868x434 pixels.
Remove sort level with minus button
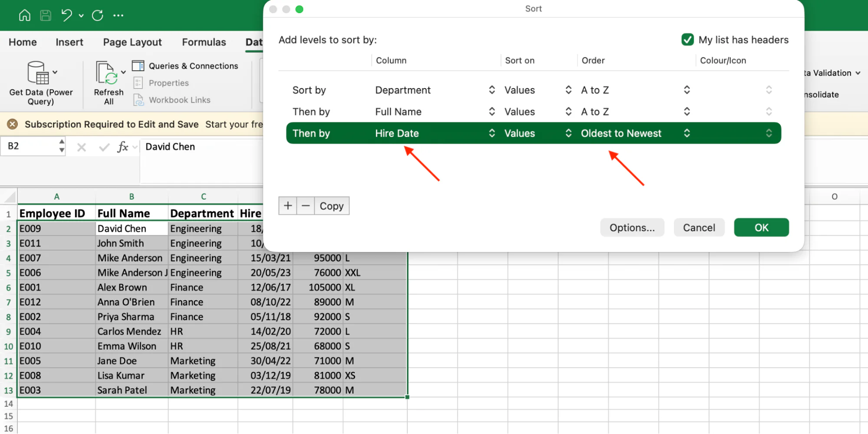tap(306, 206)
